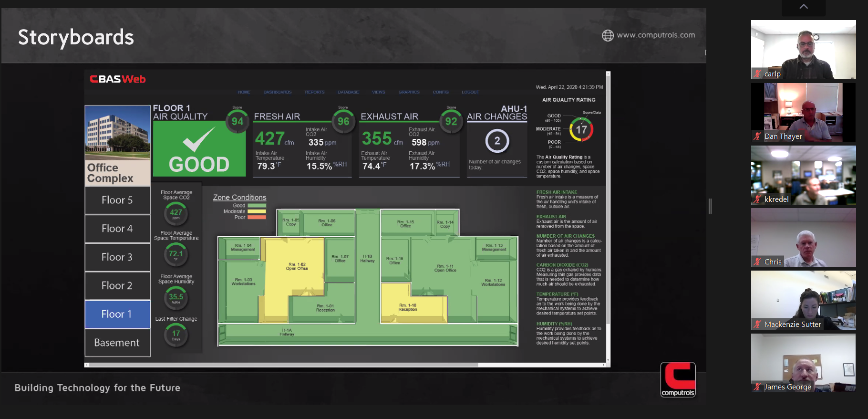Click the CBAS Web logo
868x419 pixels.
tap(118, 79)
